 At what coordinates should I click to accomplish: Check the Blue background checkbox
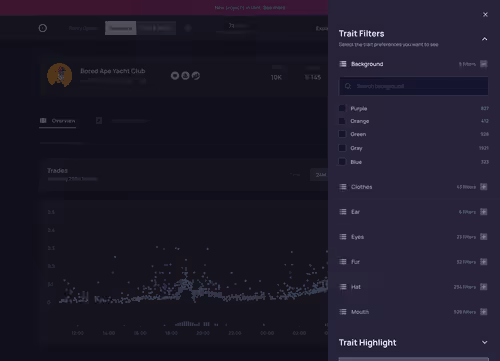[x=342, y=162]
